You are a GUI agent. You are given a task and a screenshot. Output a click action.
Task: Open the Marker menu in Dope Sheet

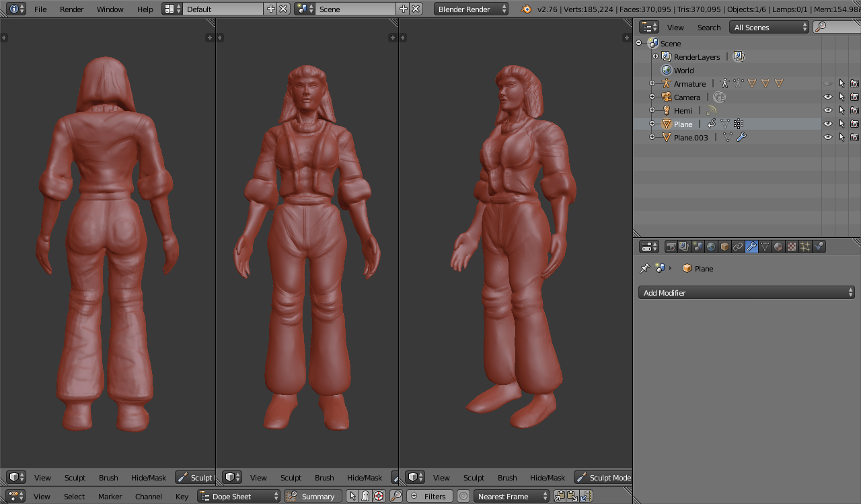pyautogui.click(x=110, y=496)
